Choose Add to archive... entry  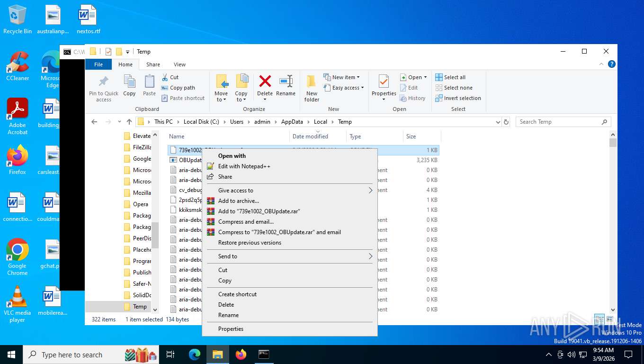(289, 201)
